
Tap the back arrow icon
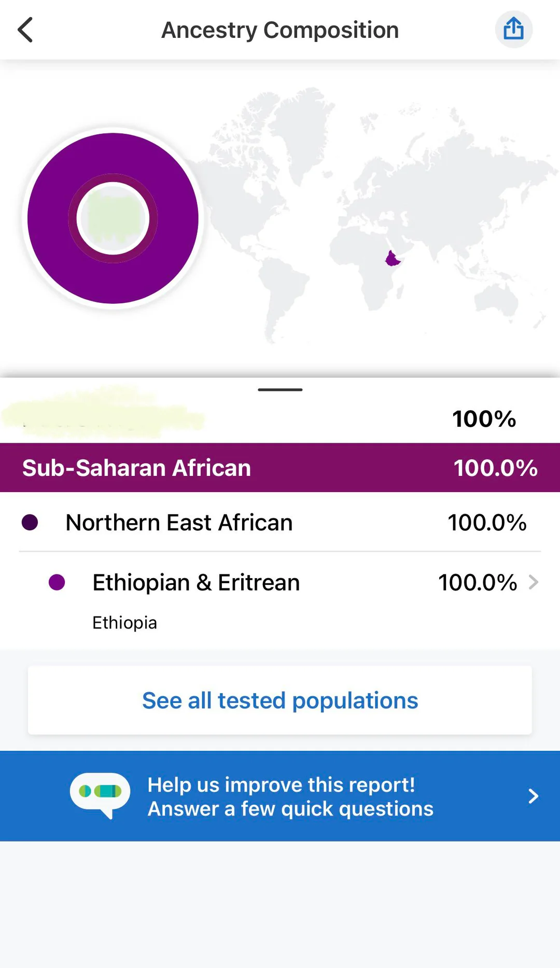pos(25,30)
